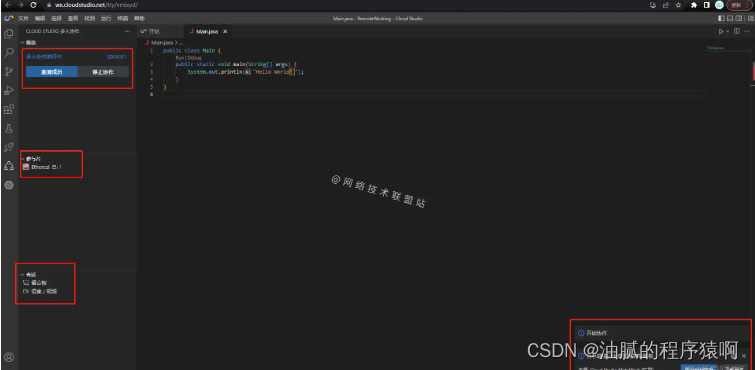Select participant Ethereal in the list
Screen dimensions: 755x370
[x=42, y=167]
